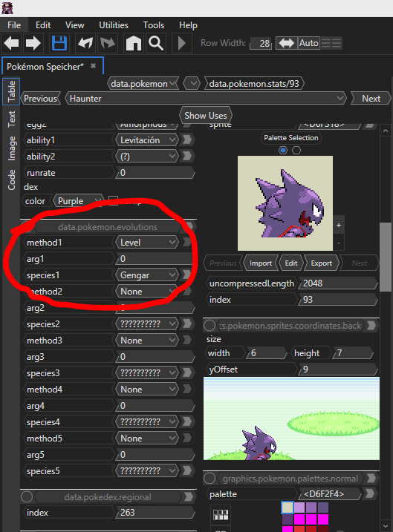Follow the sprites.coordinates.back arrow icon

(372, 326)
